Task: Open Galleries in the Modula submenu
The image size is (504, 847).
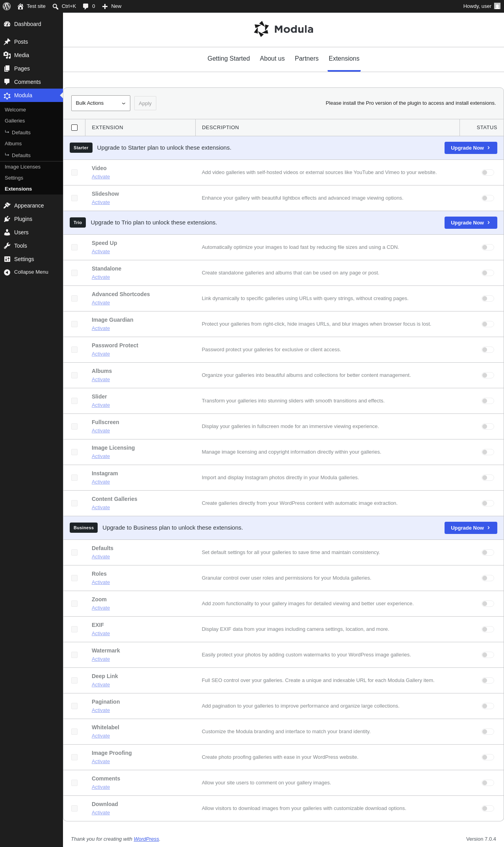Action: click(x=15, y=121)
